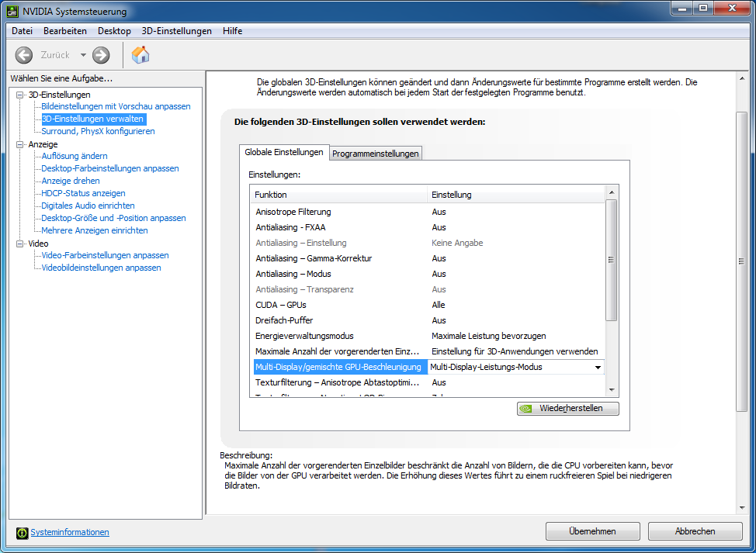Open Videobildeinstellungen anpassen
Viewport: 756px width, 553px height.
[x=101, y=268]
